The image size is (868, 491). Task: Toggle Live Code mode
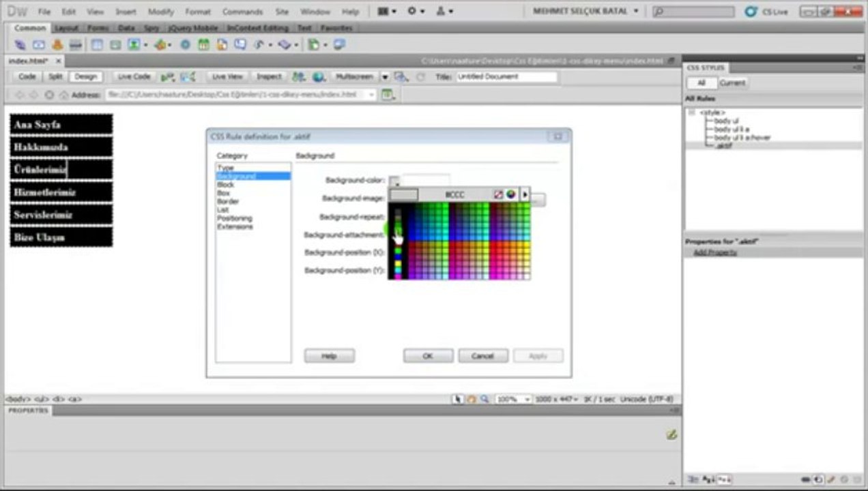pyautogui.click(x=134, y=77)
